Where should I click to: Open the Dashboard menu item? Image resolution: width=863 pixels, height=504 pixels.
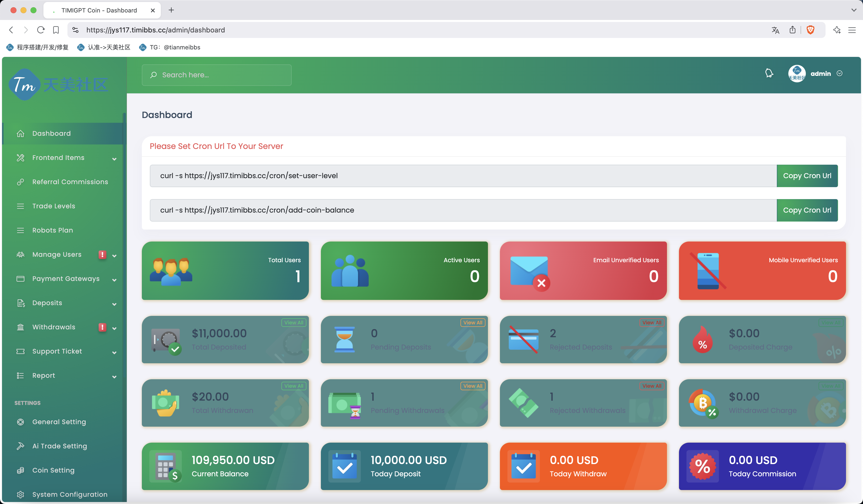(63, 133)
